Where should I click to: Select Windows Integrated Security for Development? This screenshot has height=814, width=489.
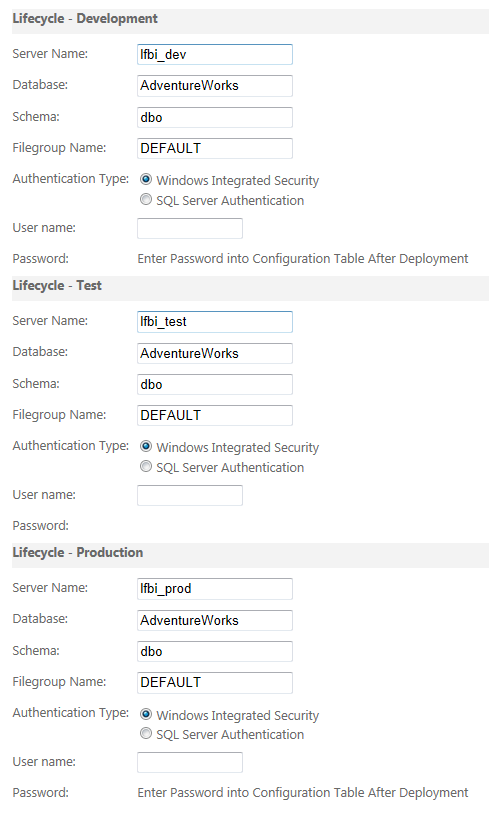click(x=146, y=180)
